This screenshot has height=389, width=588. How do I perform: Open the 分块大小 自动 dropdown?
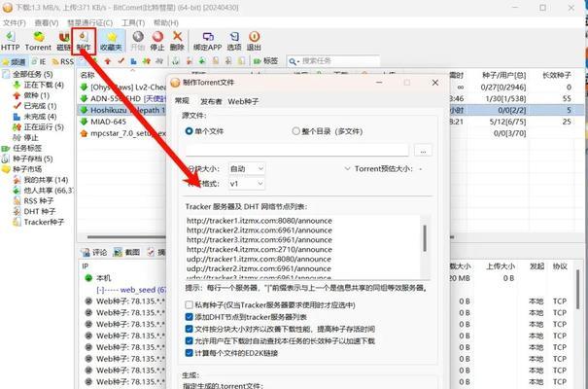point(247,169)
